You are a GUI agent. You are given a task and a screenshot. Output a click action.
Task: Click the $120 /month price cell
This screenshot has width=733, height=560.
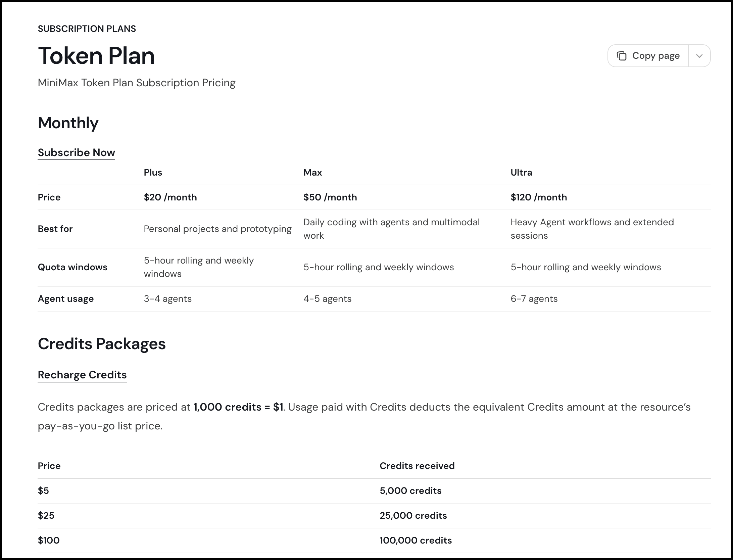539,197
